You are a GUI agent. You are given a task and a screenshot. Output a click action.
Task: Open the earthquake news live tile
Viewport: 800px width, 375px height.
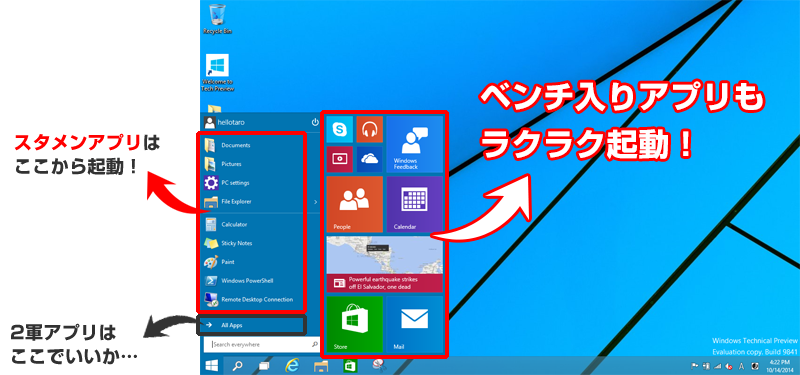click(x=385, y=264)
